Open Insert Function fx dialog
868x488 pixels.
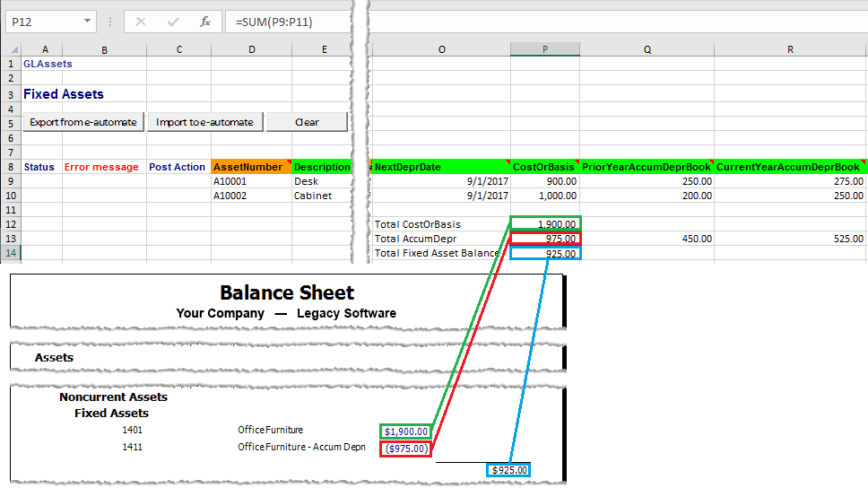tap(205, 22)
